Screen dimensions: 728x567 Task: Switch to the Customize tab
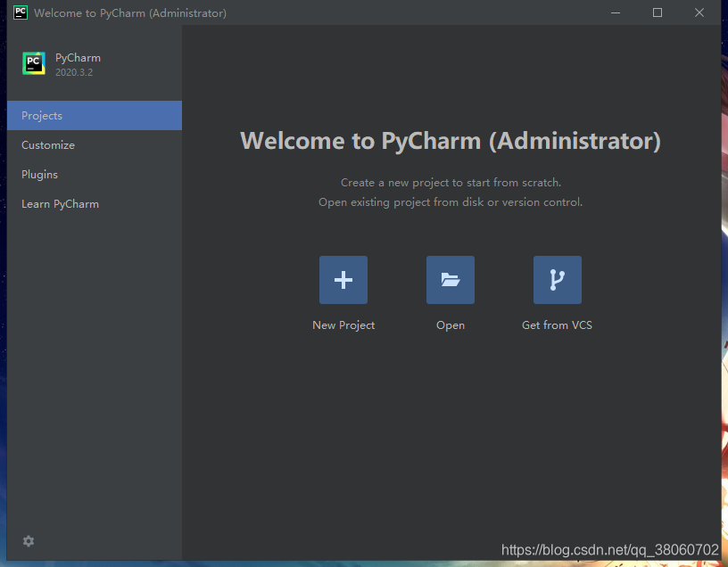tap(95, 144)
